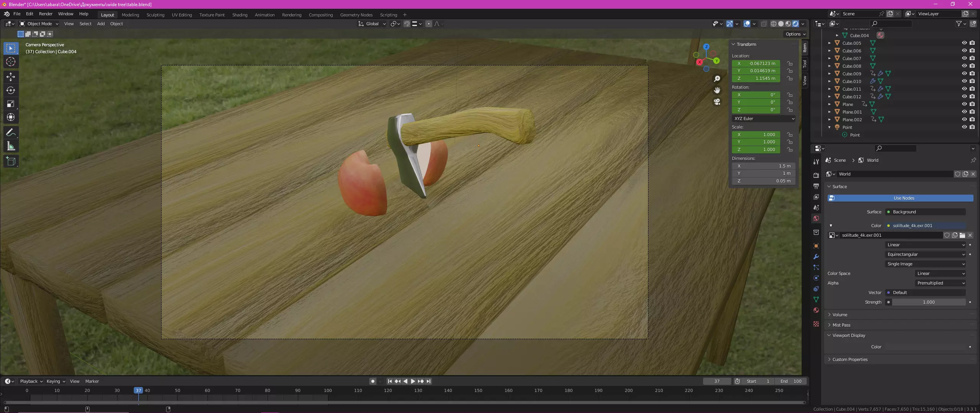Click the viewport Options button
The height and width of the screenshot is (413, 980).
pyautogui.click(x=795, y=34)
